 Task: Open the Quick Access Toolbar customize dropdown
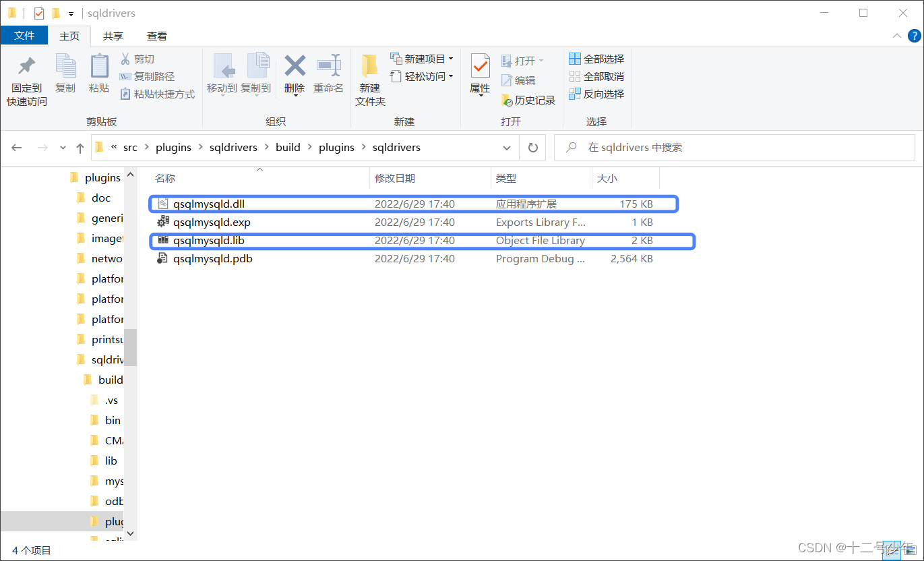point(71,13)
